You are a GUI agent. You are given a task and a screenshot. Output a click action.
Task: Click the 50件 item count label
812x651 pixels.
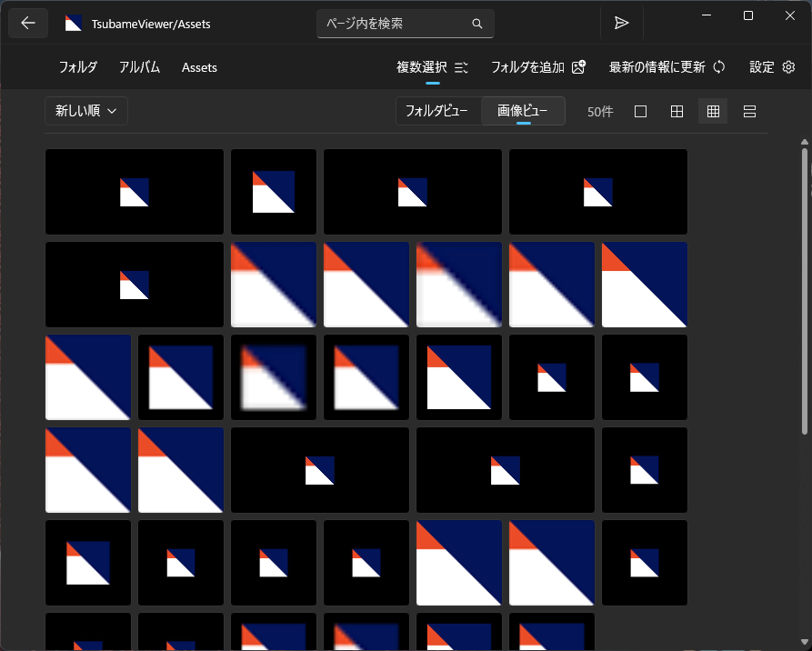point(600,111)
